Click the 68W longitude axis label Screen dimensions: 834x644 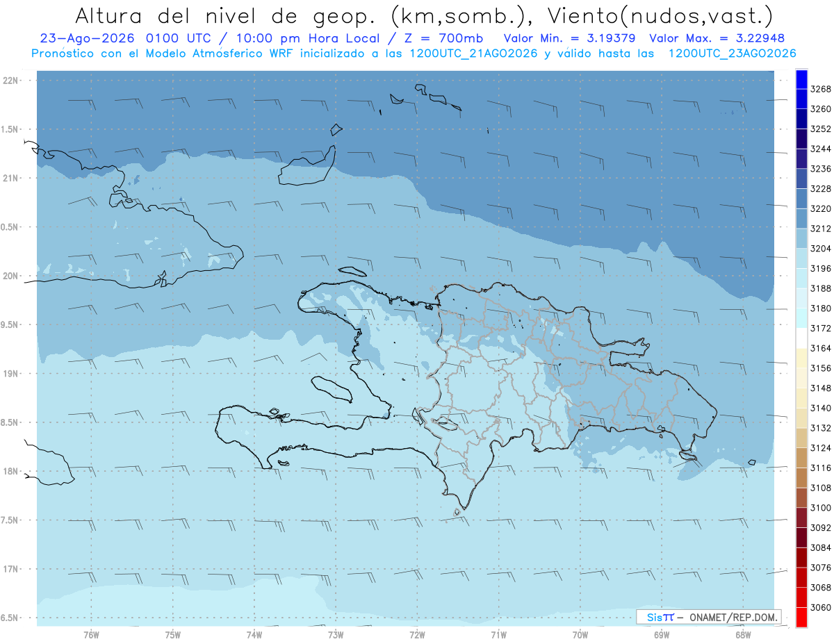pyautogui.click(x=743, y=634)
